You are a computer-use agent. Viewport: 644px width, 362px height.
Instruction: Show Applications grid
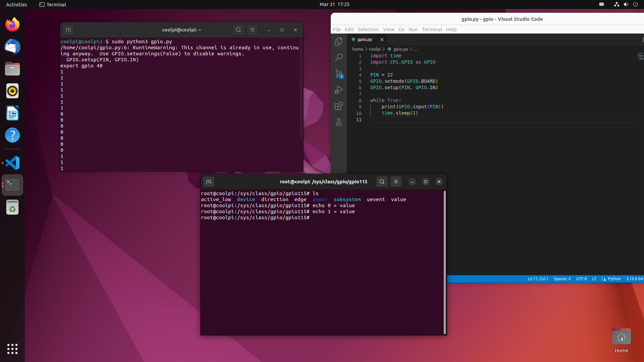(12, 349)
